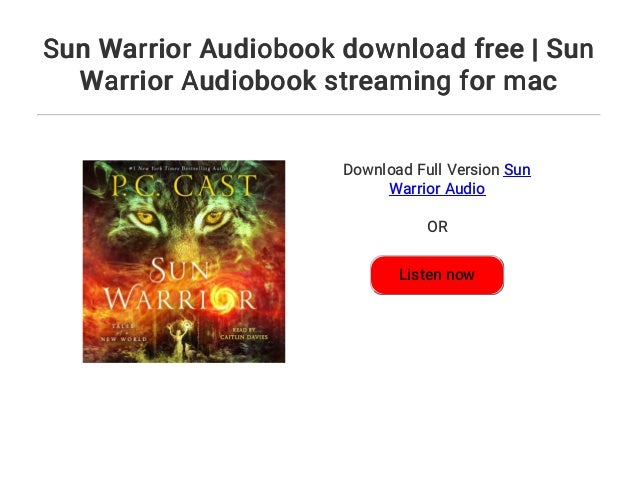Click the 'OR' separator text
The width and height of the screenshot is (638, 479).
pyautogui.click(x=437, y=227)
